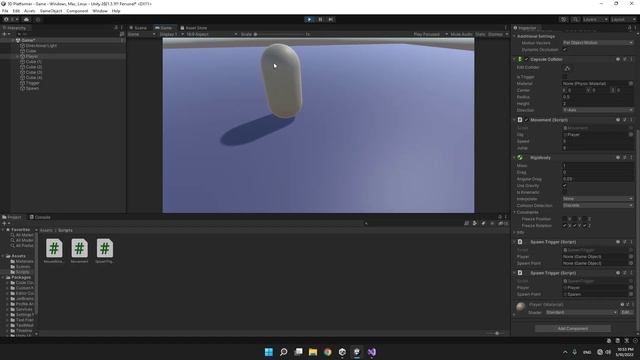Image resolution: width=640 pixels, height=360 pixels.
Task: Pick object for Material Physic Material field
Action: pyautogui.click(x=631, y=84)
